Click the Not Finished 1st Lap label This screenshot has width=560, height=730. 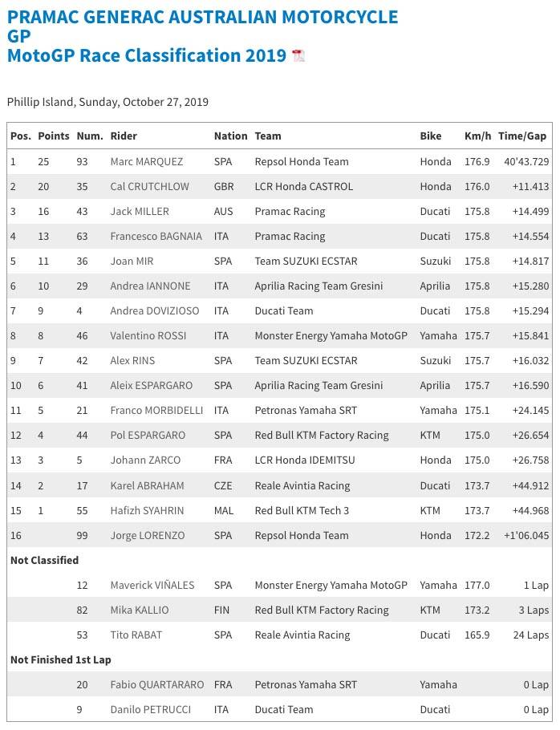[60, 659]
